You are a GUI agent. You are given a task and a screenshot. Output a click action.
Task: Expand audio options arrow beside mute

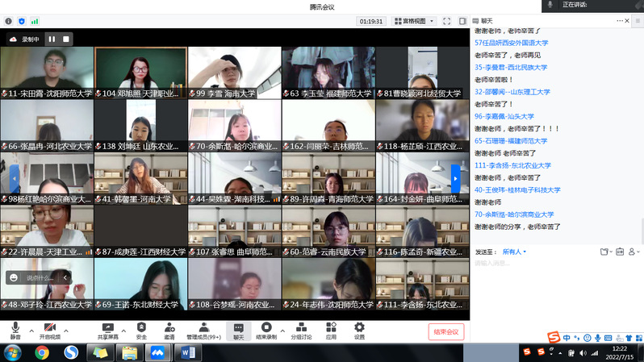pos(31,331)
